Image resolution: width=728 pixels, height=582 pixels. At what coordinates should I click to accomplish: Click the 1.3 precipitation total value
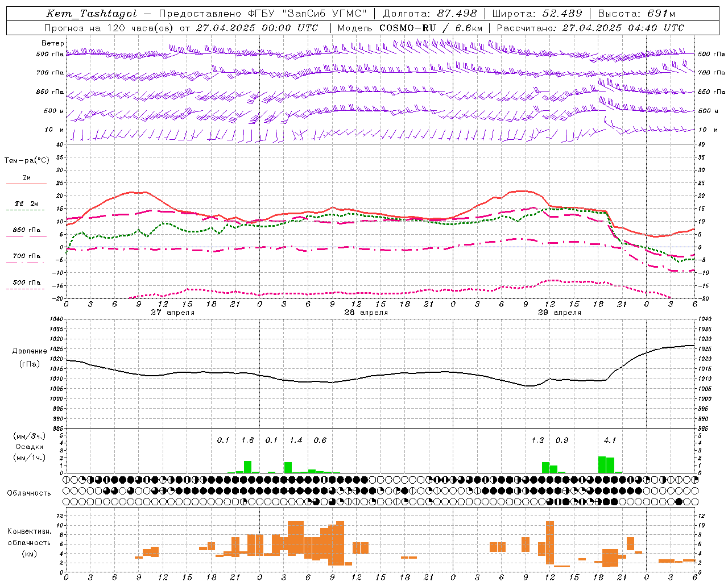[x=537, y=440]
